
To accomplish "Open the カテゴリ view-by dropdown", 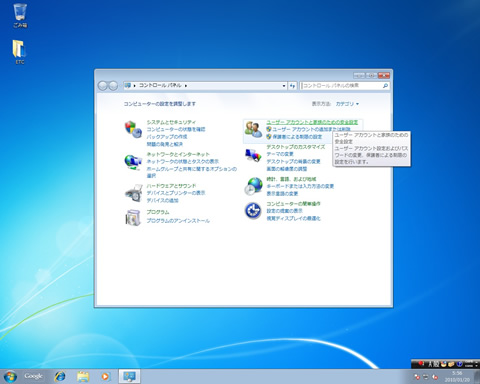I will coord(347,104).
